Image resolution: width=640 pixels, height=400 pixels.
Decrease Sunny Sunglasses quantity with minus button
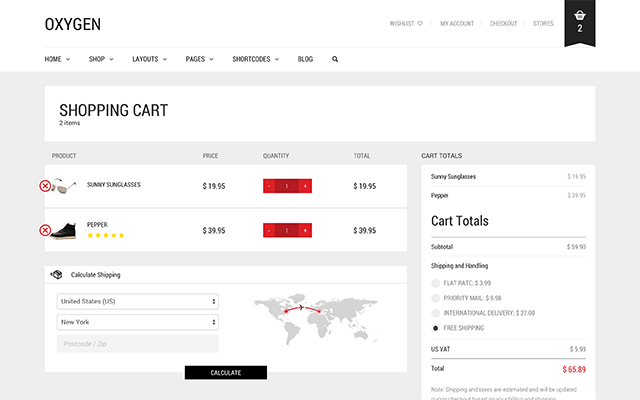pos(269,186)
